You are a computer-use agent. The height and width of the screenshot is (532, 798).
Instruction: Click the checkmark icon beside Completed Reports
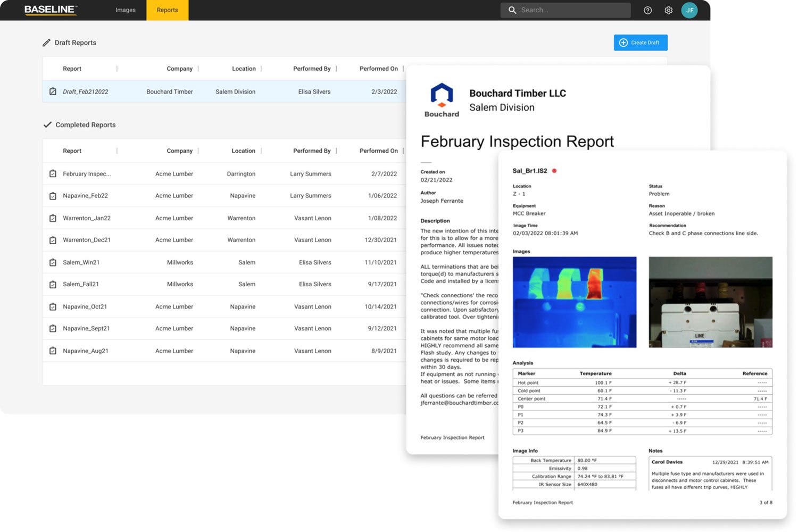click(47, 124)
